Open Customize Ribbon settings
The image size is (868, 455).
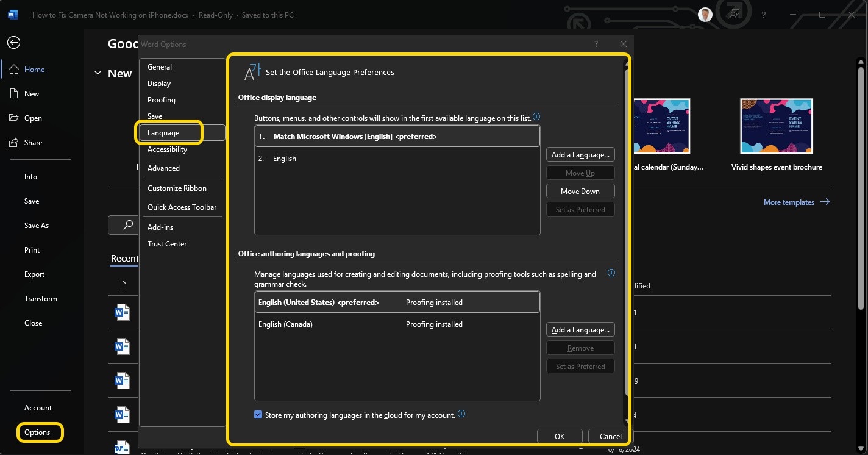[x=177, y=188]
